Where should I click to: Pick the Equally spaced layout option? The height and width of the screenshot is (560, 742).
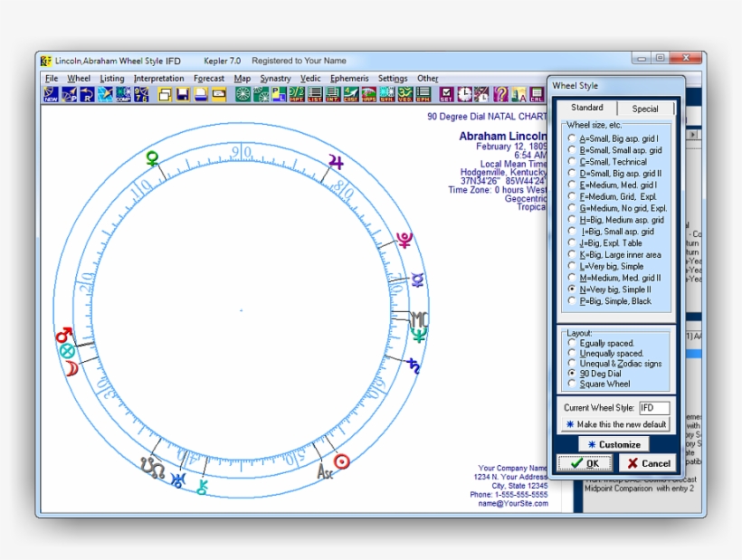pos(571,344)
